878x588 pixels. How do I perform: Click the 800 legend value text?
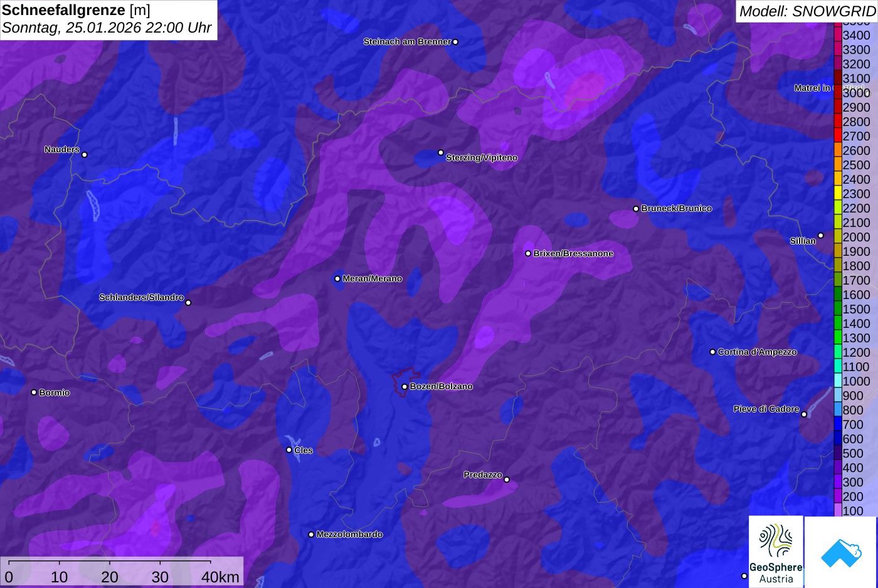point(853,410)
